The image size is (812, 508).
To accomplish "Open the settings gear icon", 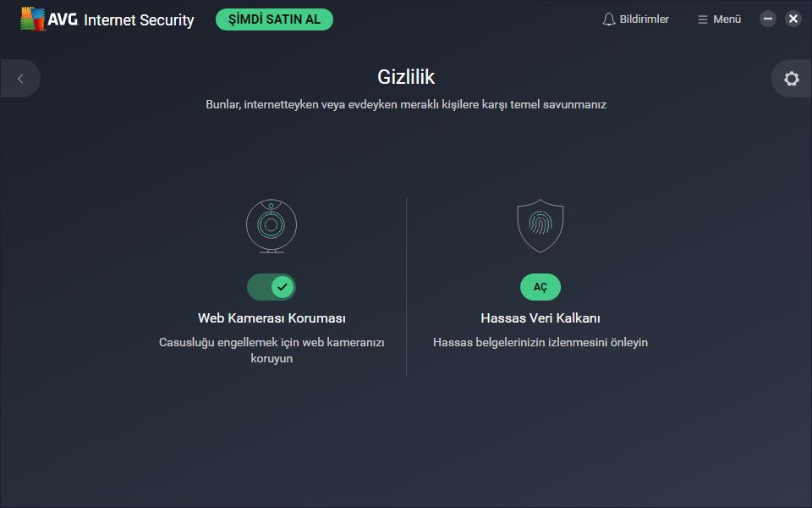I will [792, 79].
